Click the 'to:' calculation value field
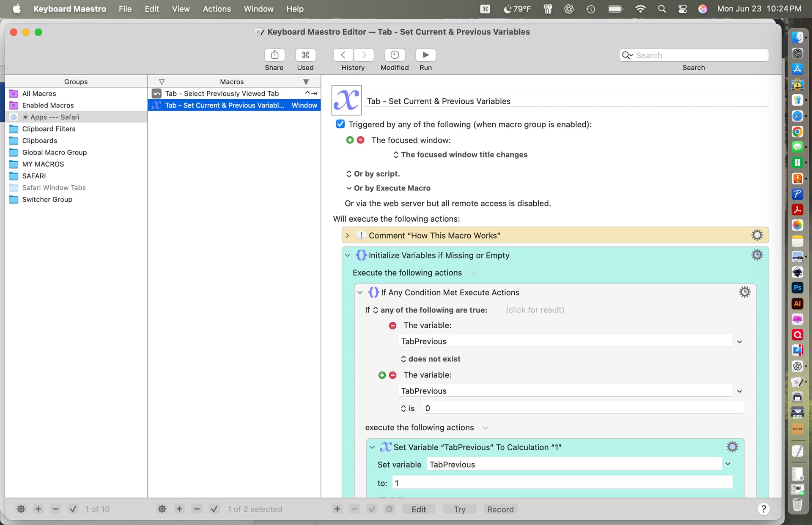Viewport: 812px width, 525px height. tap(562, 483)
